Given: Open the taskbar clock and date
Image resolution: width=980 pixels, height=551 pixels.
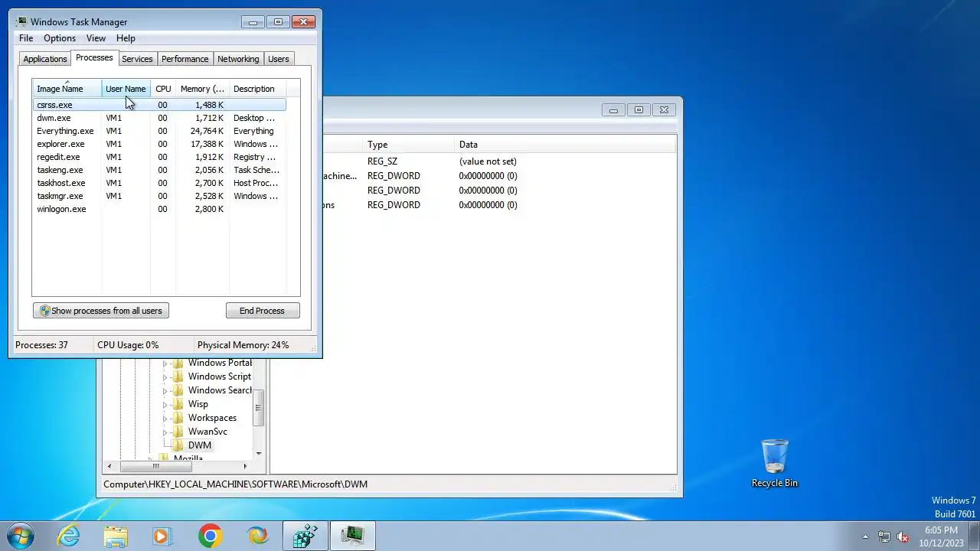Looking at the screenshot, I should (941, 536).
